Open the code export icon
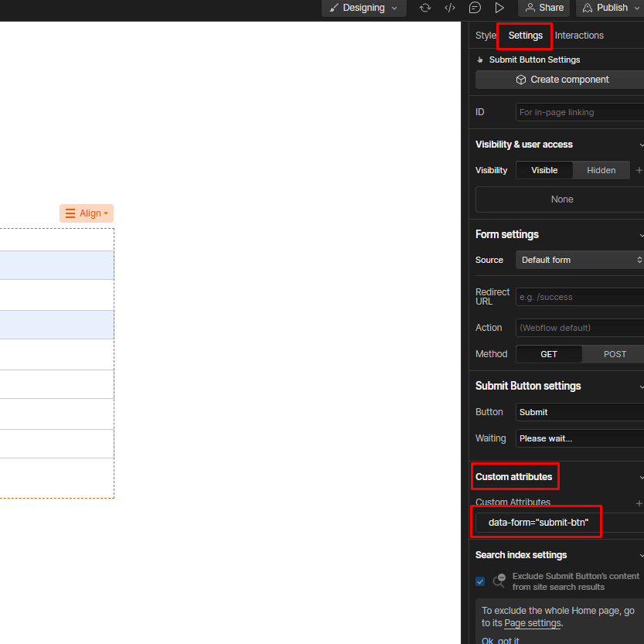Screen dimensions: 644x644 click(x=450, y=8)
